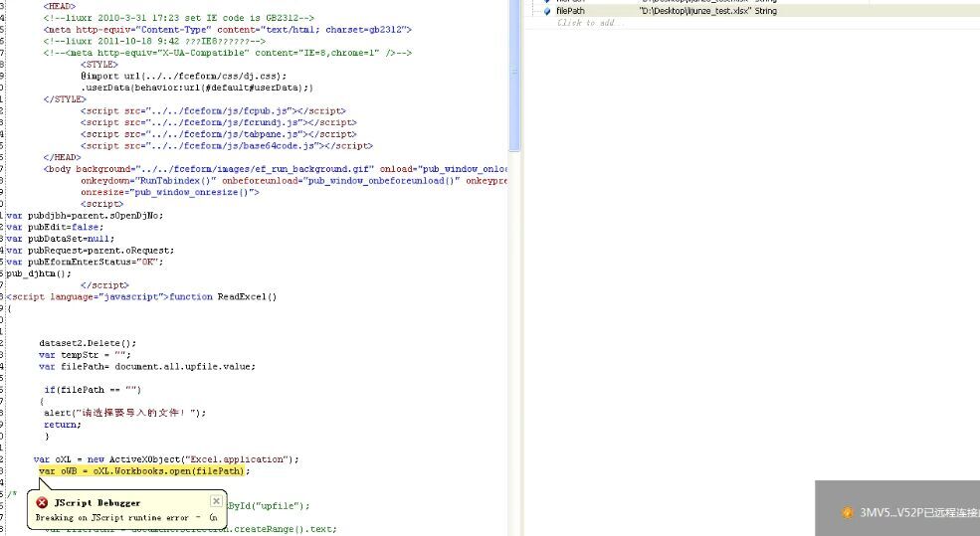The width and height of the screenshot is (980, 536).
Task: Click the ById("upfile") code fragment
Action: click(x=269, y=506)
